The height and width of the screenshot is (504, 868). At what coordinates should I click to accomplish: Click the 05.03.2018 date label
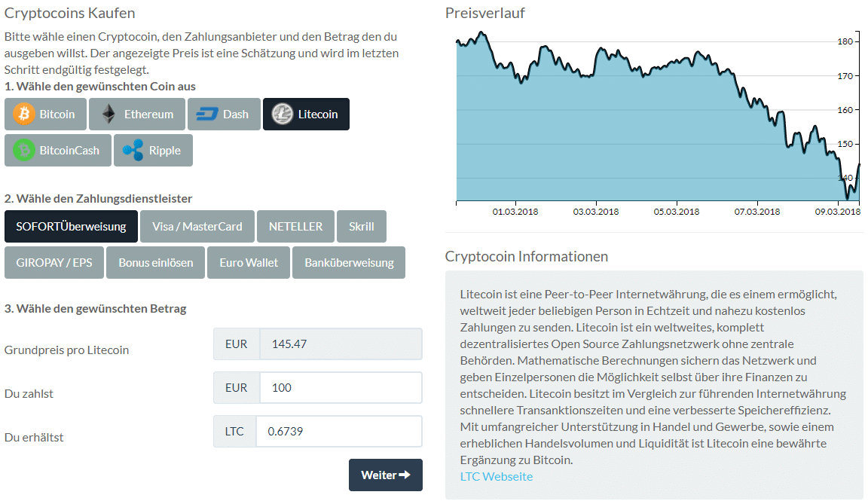[x=677, y=212]
